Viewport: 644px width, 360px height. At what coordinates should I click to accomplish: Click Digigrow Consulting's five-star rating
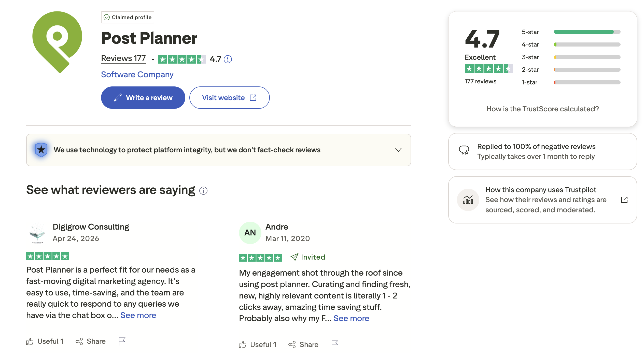tap(48, 256)
